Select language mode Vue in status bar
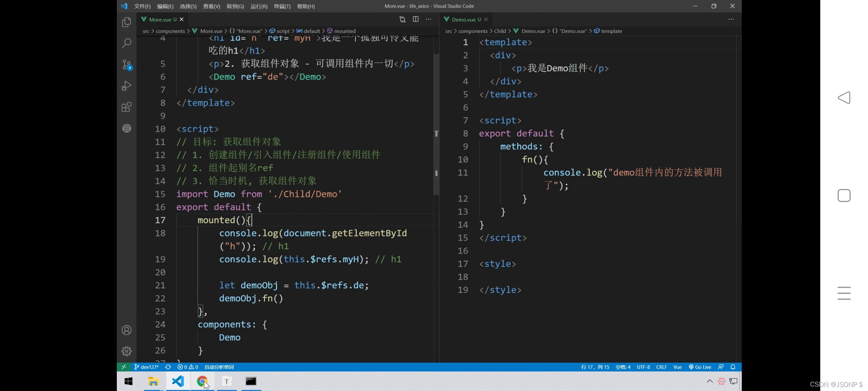Viewport: 868px width, 391px height. click(x=677, y=367)
